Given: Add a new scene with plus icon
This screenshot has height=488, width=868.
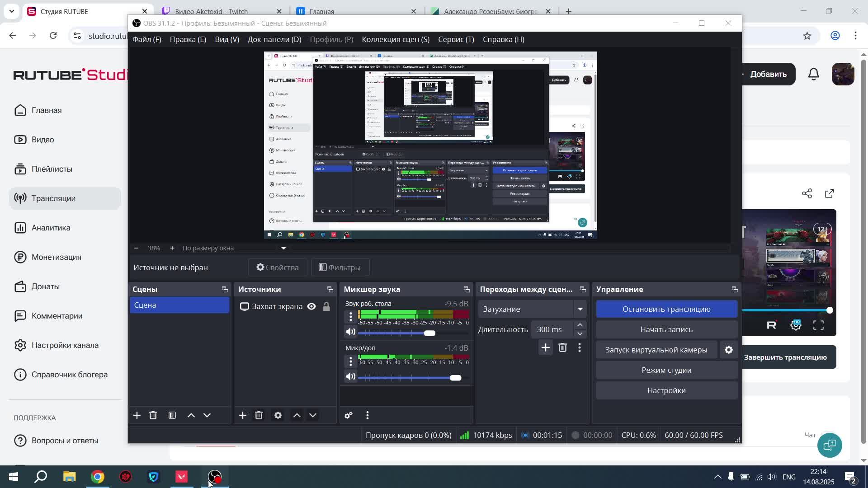Looking at the screenshot, I should click(x=137, y=415).
